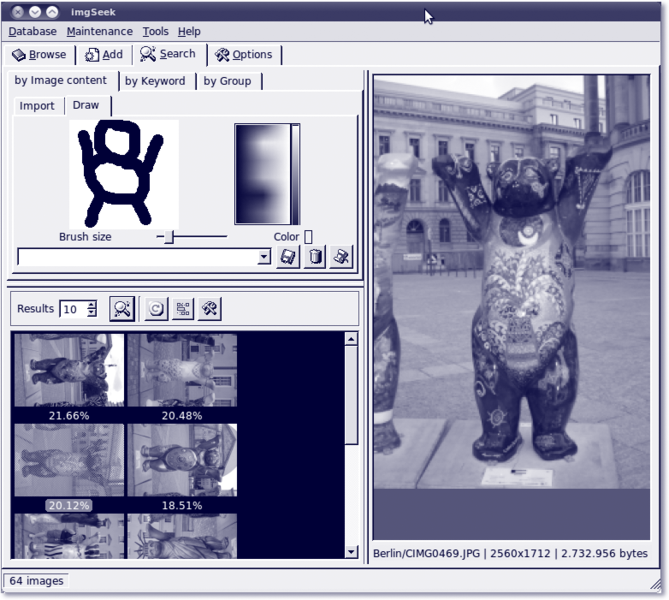669x600 pixels.
Task: Open the Database menu
Action: click(32, 32)
